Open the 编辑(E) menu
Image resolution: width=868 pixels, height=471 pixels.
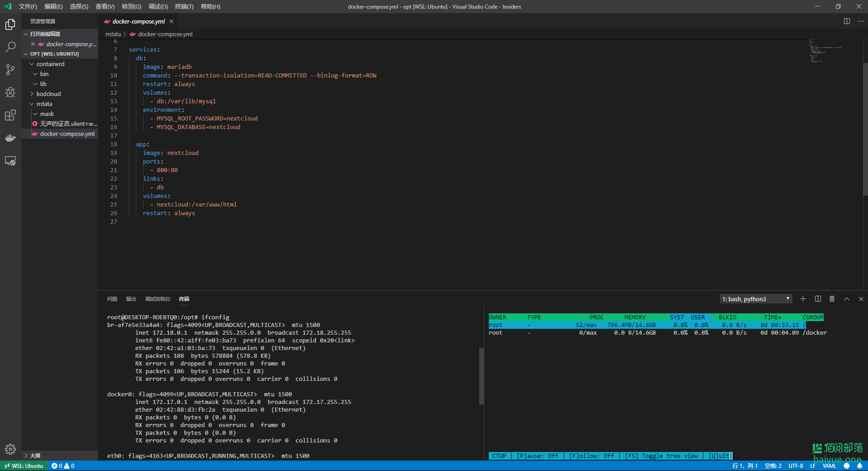53,6
